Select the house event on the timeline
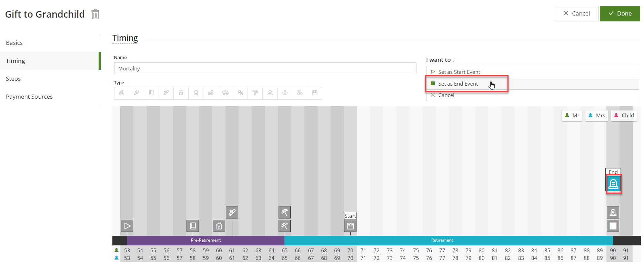Screen dimensions: 644x263 [x=219, y=226]
